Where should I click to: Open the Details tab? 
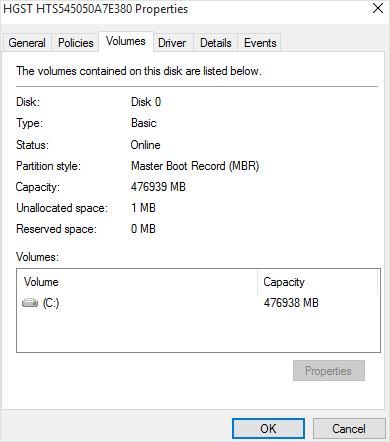[216, 43]
